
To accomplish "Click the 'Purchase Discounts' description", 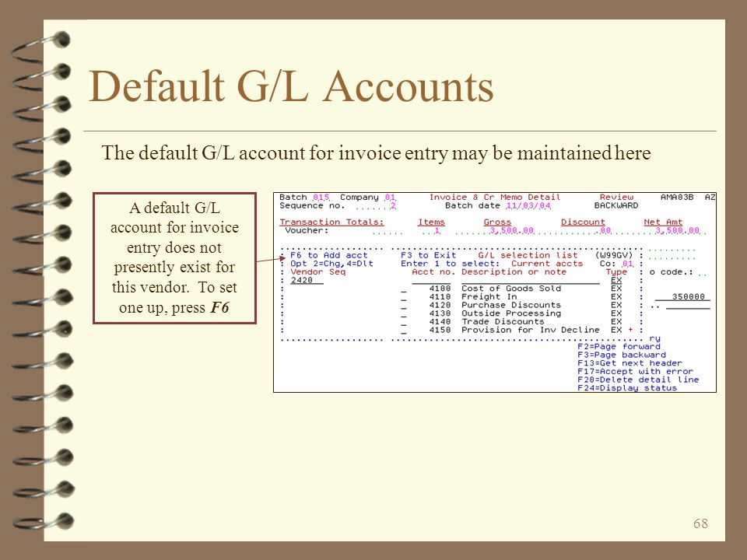I will (511, 305).
